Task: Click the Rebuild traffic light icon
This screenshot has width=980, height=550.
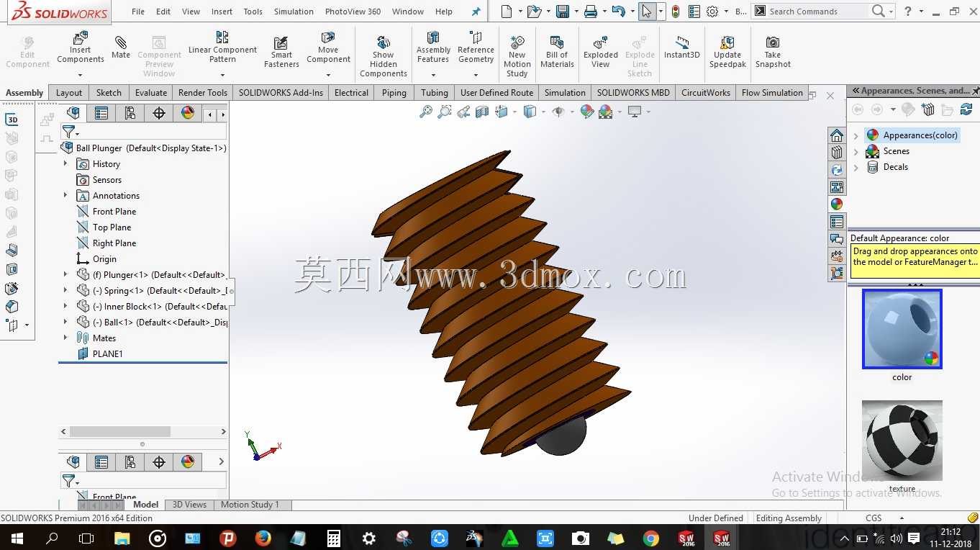Action: coord(676,12)
